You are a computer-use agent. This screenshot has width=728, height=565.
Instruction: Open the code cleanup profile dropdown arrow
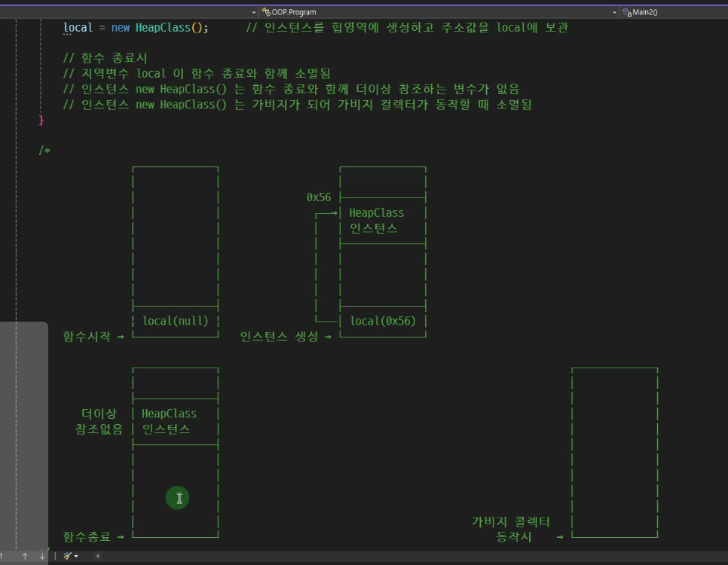pyautogui.click(x=76, y=556)
